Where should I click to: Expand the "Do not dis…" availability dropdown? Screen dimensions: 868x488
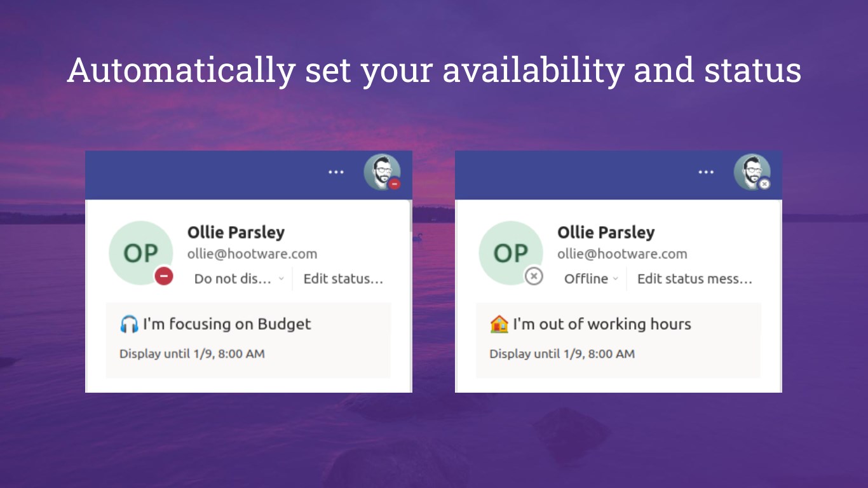(239, 279)
